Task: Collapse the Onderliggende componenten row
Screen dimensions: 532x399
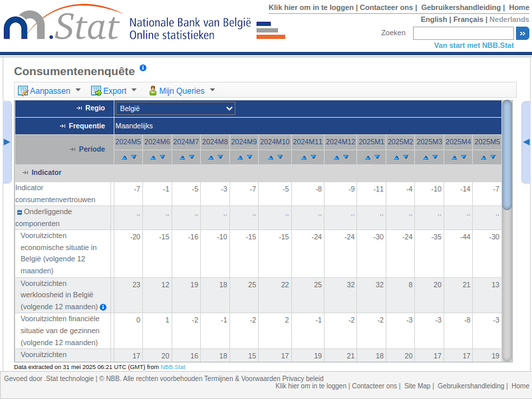Action: (19, 212)
